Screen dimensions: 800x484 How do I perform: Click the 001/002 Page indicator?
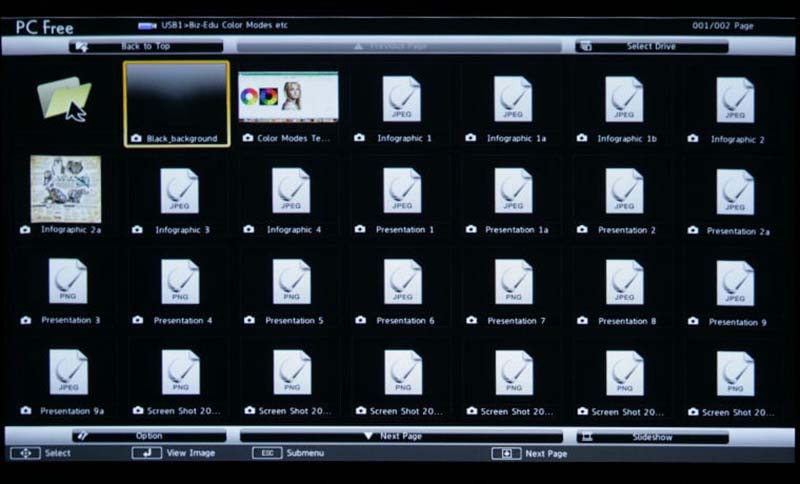pyautogui.click(x=723, y=26)
